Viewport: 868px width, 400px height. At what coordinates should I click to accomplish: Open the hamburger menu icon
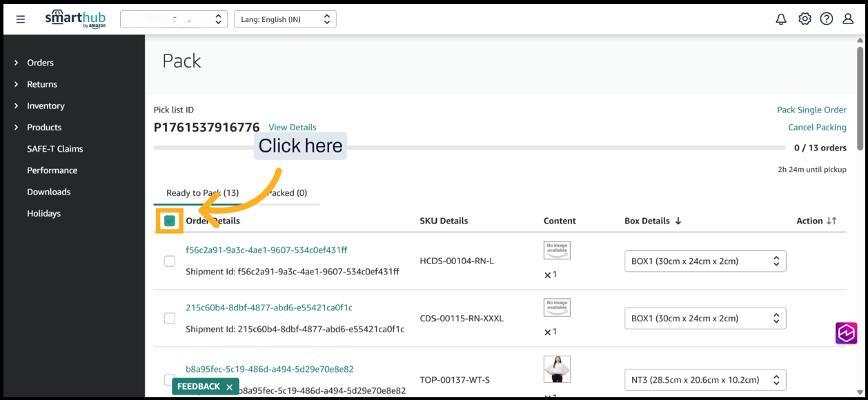point(21,19)
